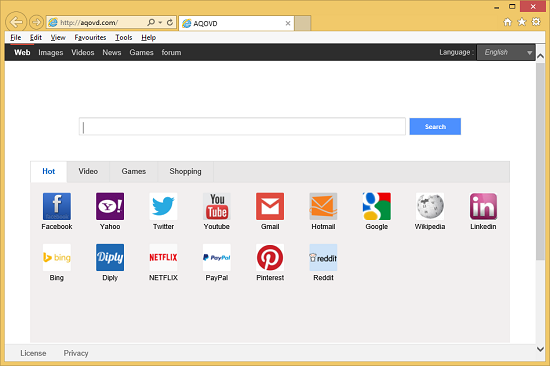This screenshot has width=550, height=366.
Task: Open the Hotmail shortcut icon
Action: coord(323,206)
